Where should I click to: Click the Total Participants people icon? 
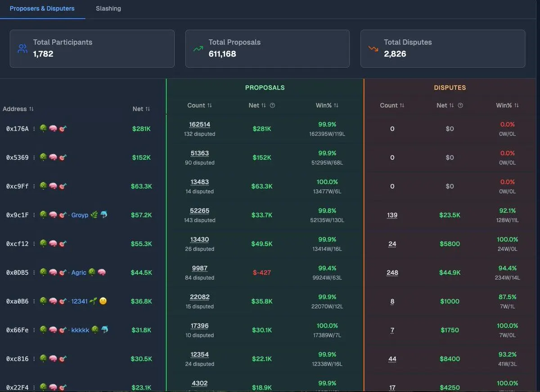[22, 49]
